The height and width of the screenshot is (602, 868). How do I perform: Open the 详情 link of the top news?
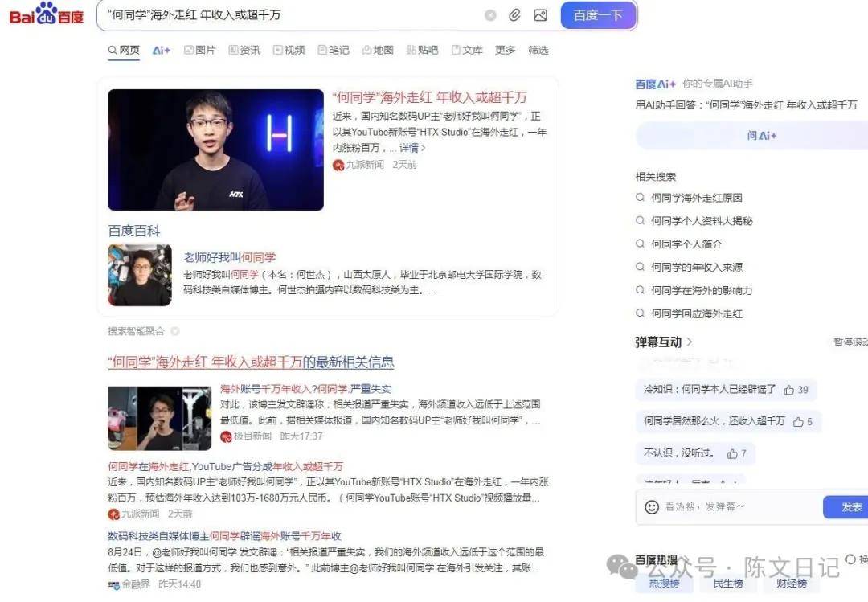click(409, 148)
